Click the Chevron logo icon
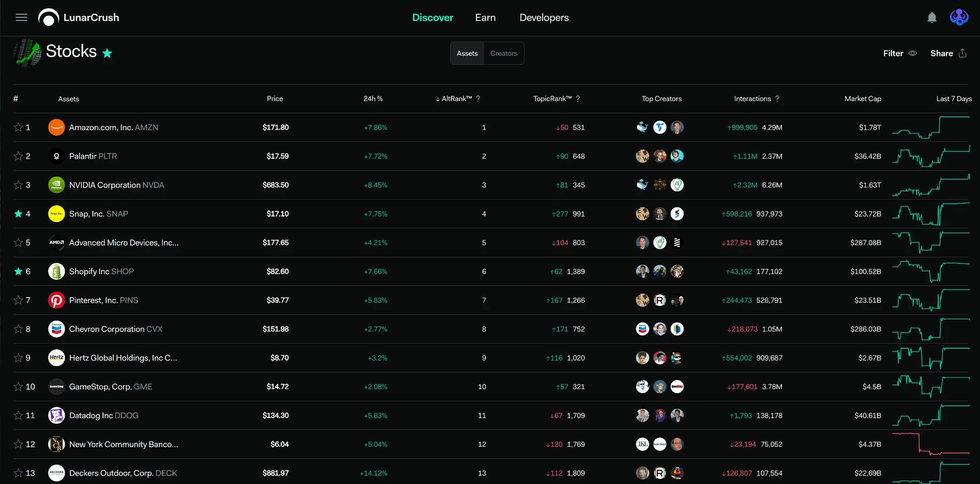Screen dimensions: 980x484 (x=56, y=329)
